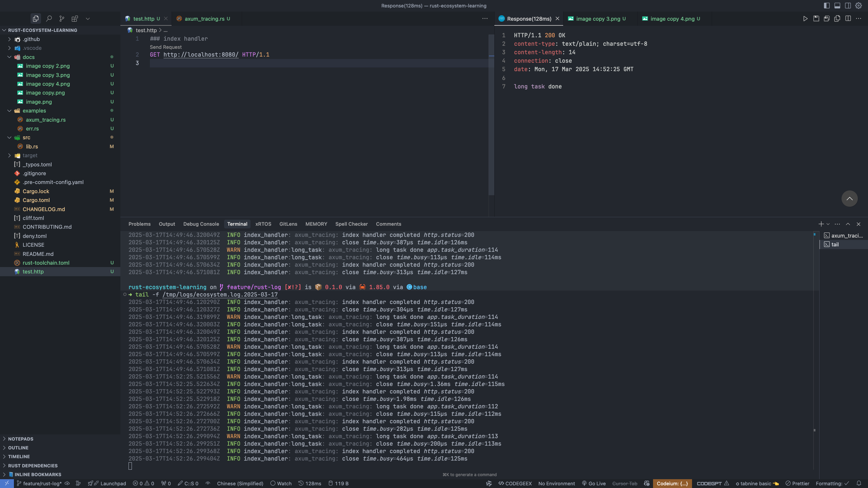Select the axum_traci... terminal instance

point(844,236)
